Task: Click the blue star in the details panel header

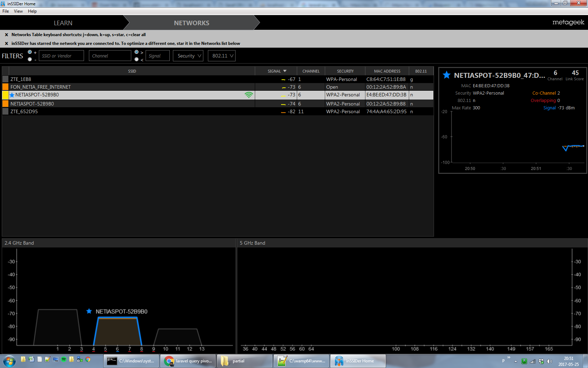Action: (447, 75)
